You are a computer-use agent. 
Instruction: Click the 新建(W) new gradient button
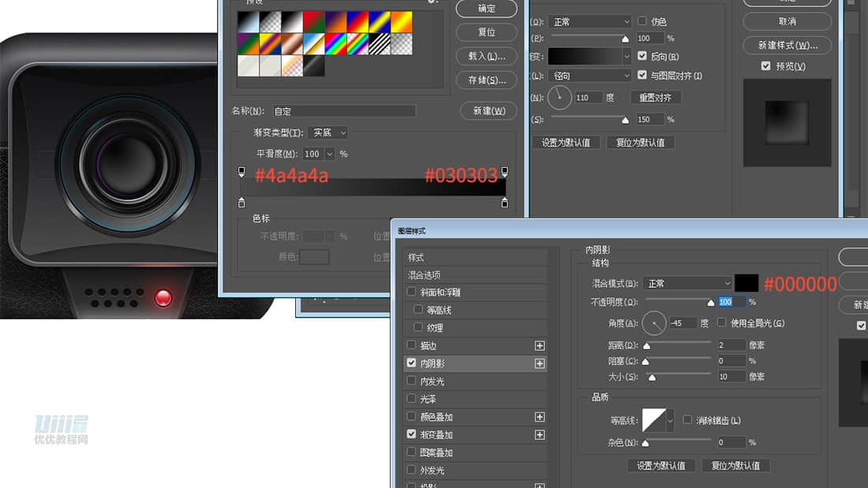point(488,110)
